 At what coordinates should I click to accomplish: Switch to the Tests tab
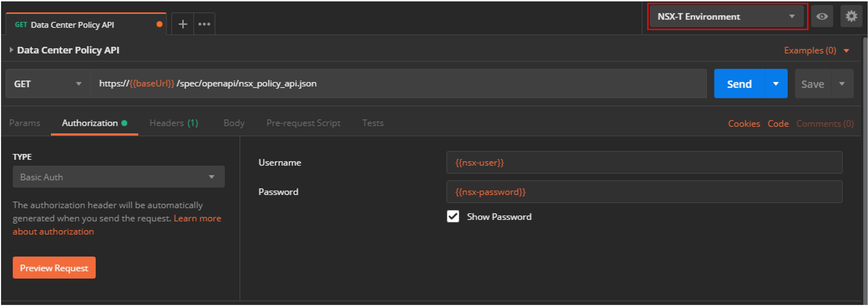(x=373, y=123)
